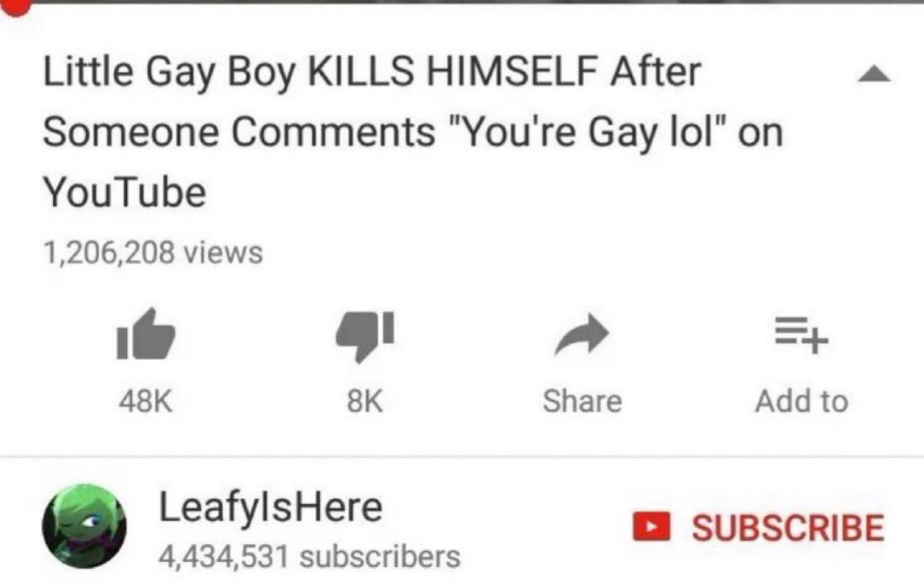Click the curved share arrow icon
This screenshot has width=924, height=587.
[x=581, y=336]
